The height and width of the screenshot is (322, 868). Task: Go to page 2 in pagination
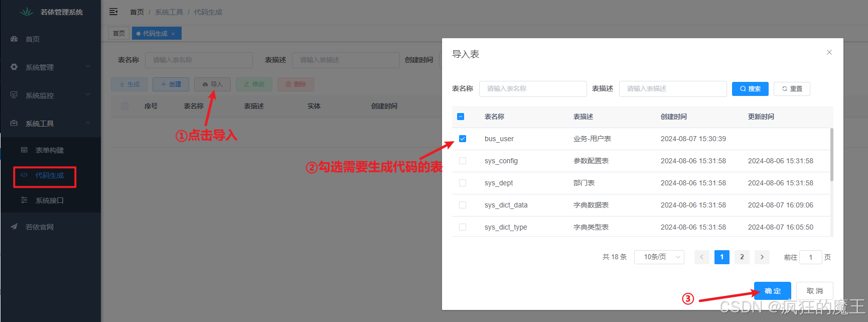point(742,257)
